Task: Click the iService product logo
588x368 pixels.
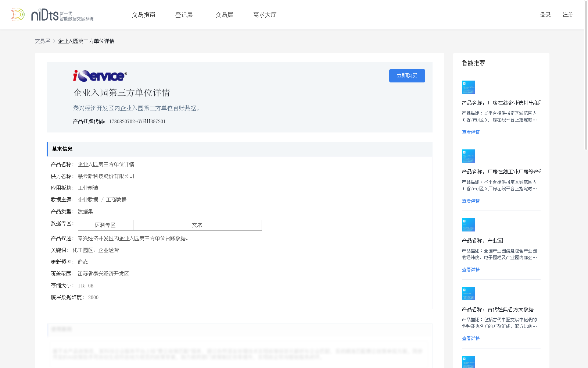Action: click(100, 76)
